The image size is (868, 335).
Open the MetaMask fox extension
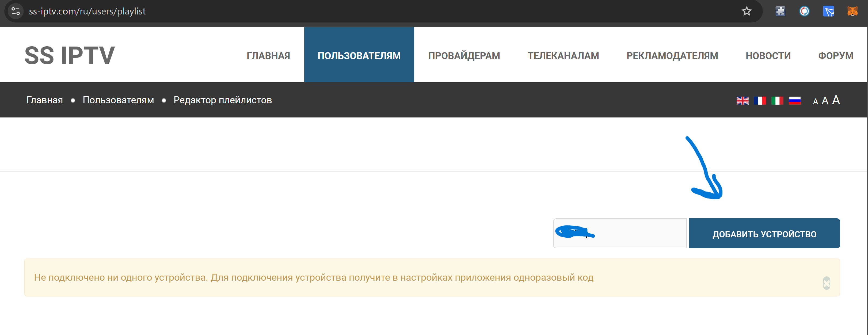click(x=852, y=11)
